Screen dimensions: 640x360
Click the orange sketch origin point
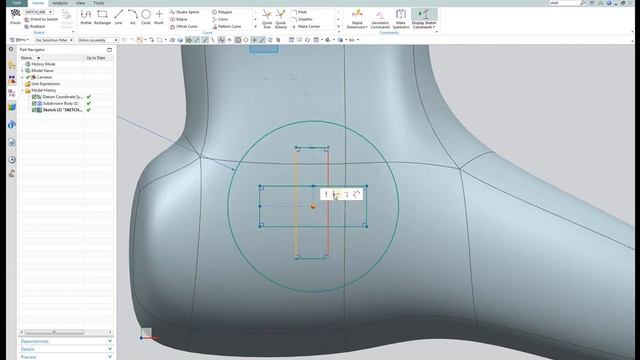click(x=313, y=207)
